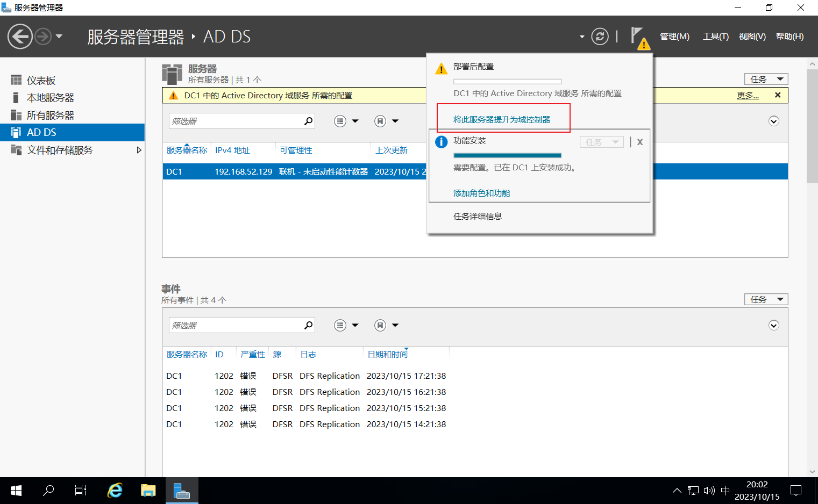The image size is (818, 504).
Task: Expand the 文件和存储服务 arrow
Action: pyautogui.click(x=139, y=150)
